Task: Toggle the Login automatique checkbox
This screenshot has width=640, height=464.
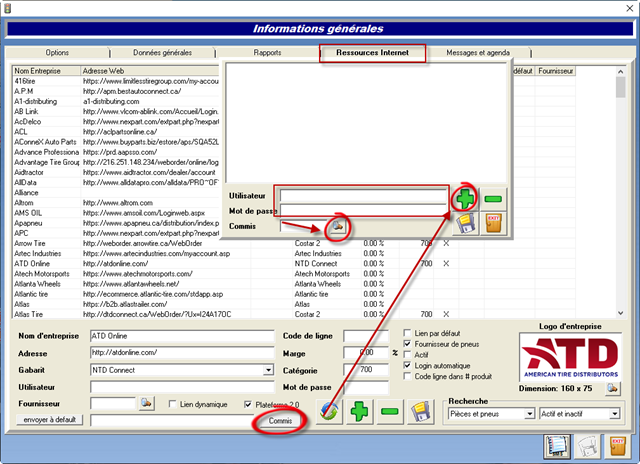Action: (x=407, y=365)
